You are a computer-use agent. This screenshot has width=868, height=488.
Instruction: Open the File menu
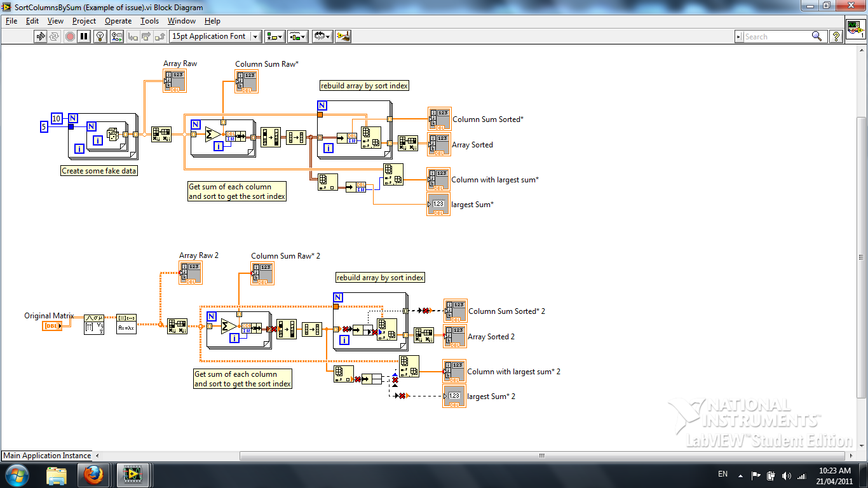coord(11,21)
